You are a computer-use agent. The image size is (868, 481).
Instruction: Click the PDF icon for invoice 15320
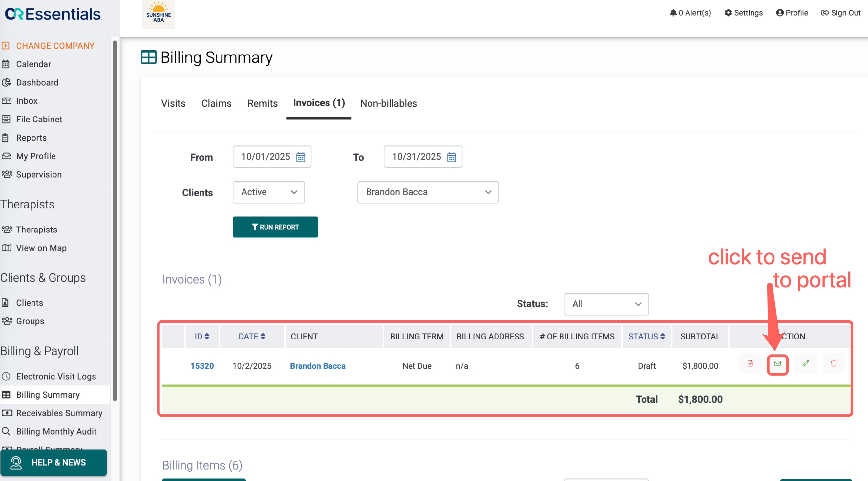750,363
